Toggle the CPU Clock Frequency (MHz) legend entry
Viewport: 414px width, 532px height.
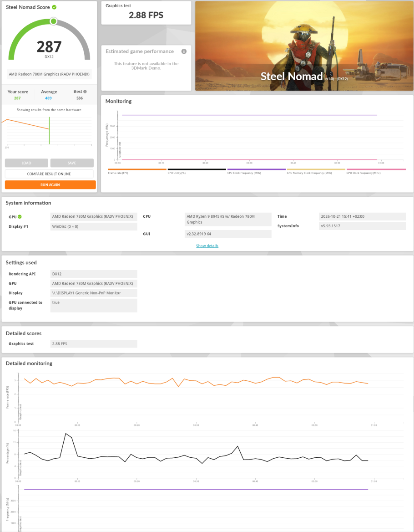[x=257, y=171]
